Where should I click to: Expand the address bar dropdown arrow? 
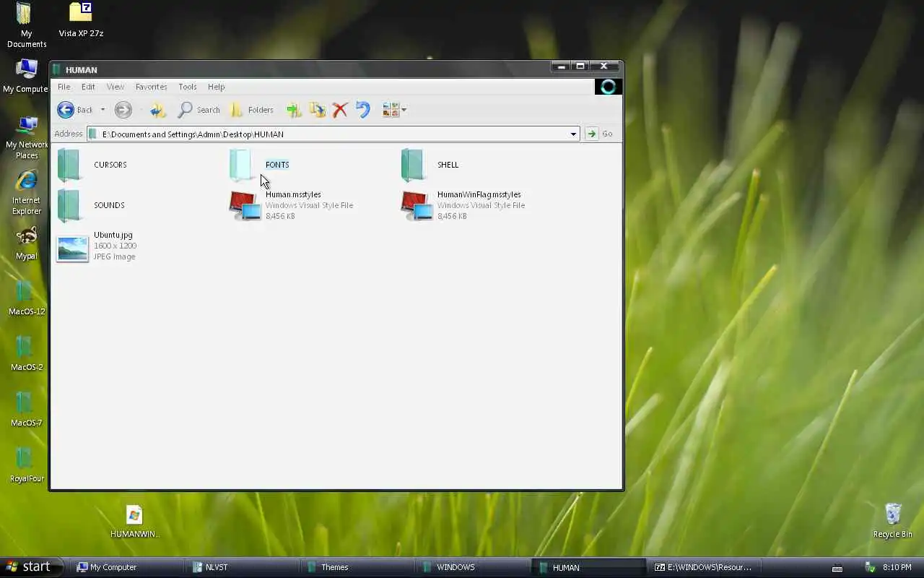coord(573,134)
